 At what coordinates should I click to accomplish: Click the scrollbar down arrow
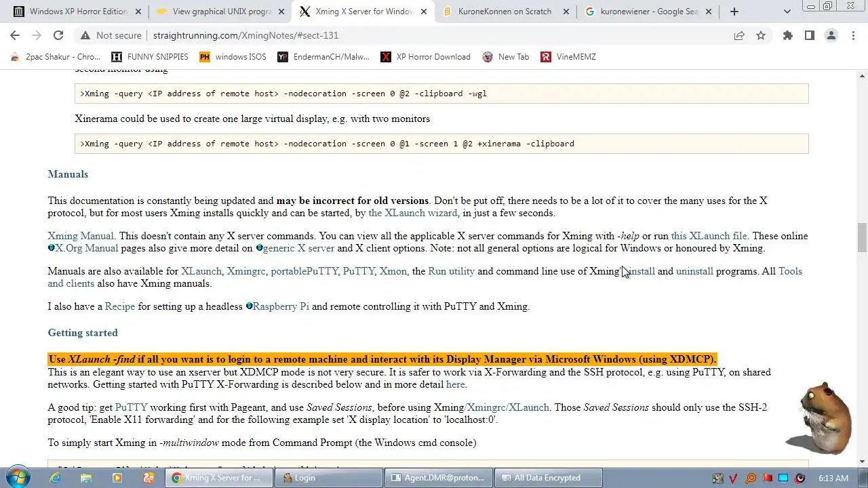[862, 462]
